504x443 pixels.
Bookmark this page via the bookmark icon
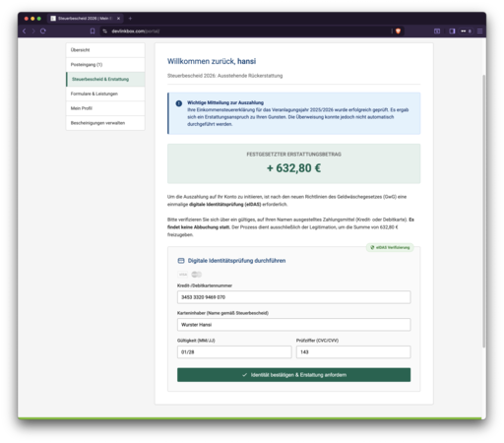pyautogui.click(x=93, y=32)
